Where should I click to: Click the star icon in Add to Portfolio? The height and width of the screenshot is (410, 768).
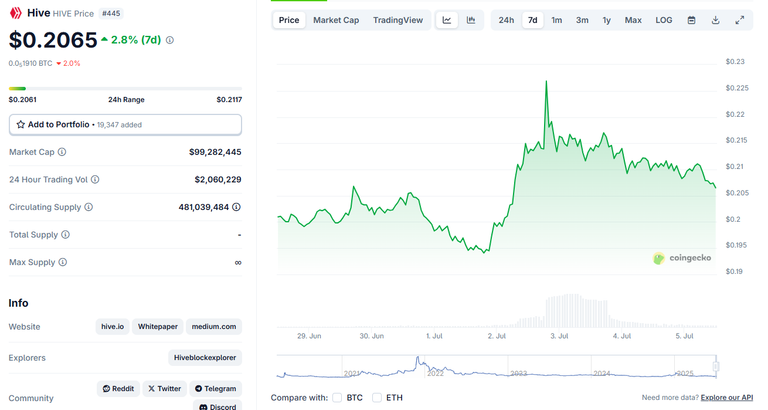pos(21,124)
